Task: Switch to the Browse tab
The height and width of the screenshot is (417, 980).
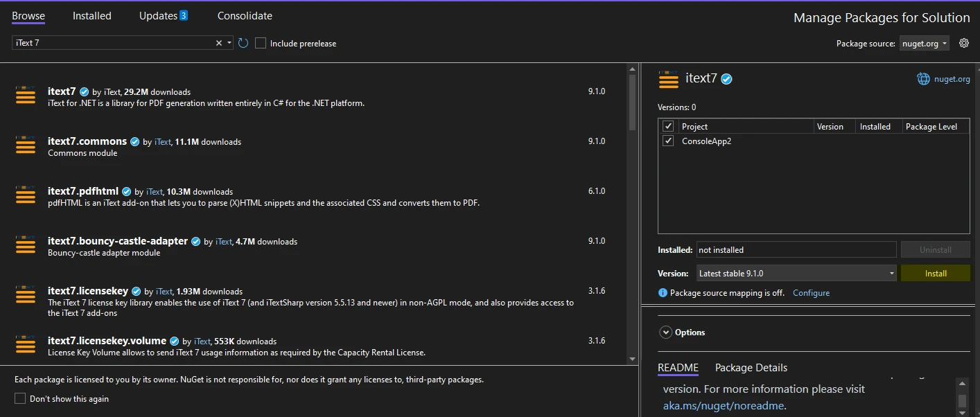Action: (28, 15)
